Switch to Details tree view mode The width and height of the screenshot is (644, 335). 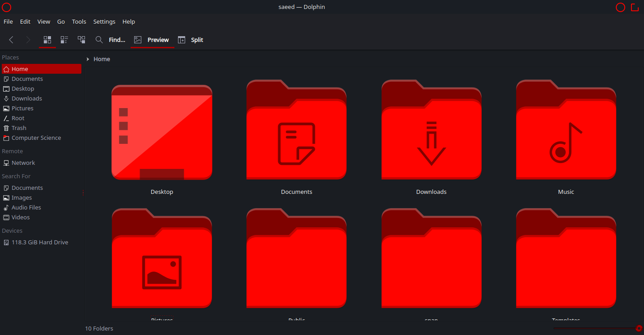pyautogui.click(x=81, y=40)
